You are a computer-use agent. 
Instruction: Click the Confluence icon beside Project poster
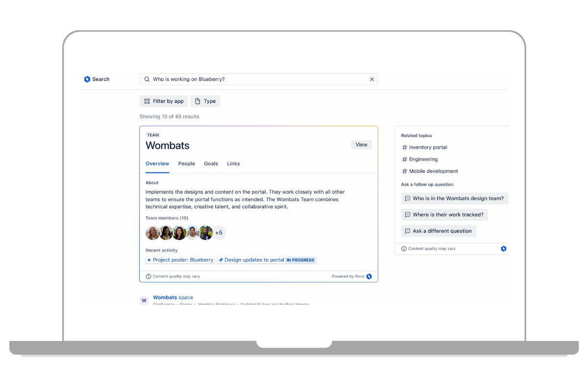[x=149, y=260]
